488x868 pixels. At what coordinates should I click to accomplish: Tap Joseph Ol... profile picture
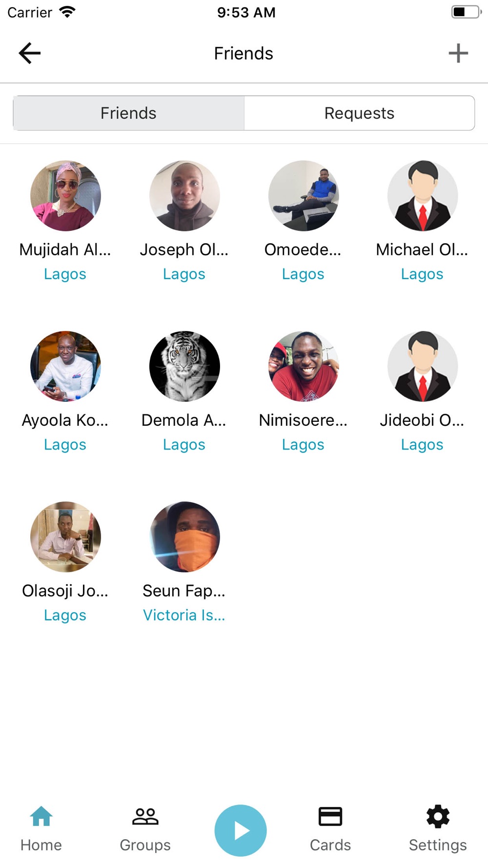pos(184,196)
